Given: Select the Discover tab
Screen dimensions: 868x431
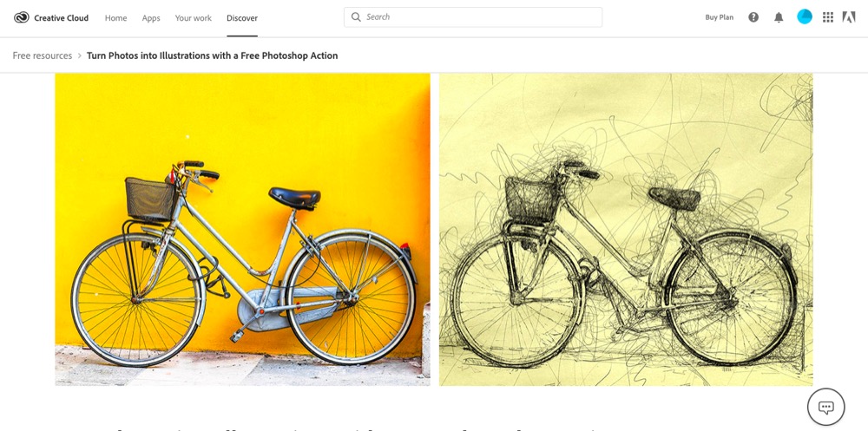Looking at the screenshot, I should tap(242, 17).
